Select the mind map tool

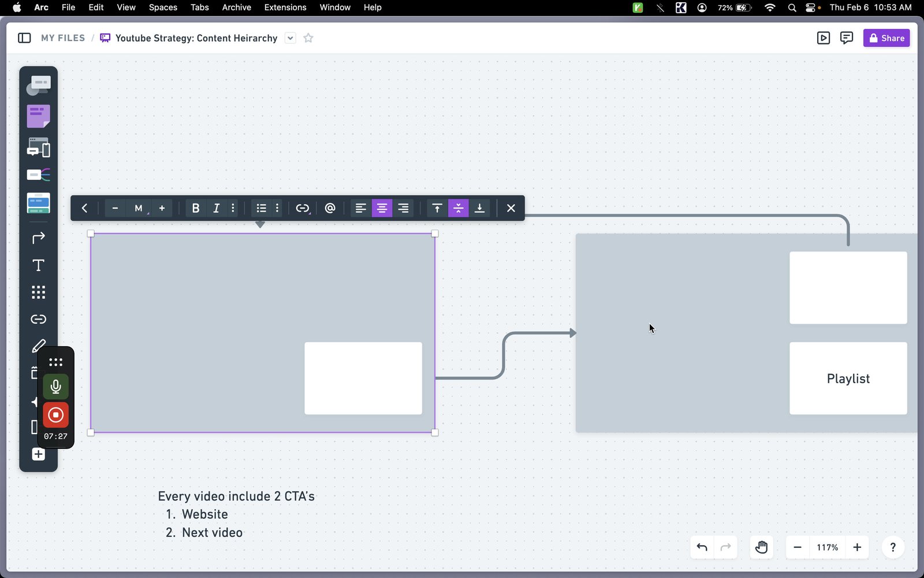38,175
